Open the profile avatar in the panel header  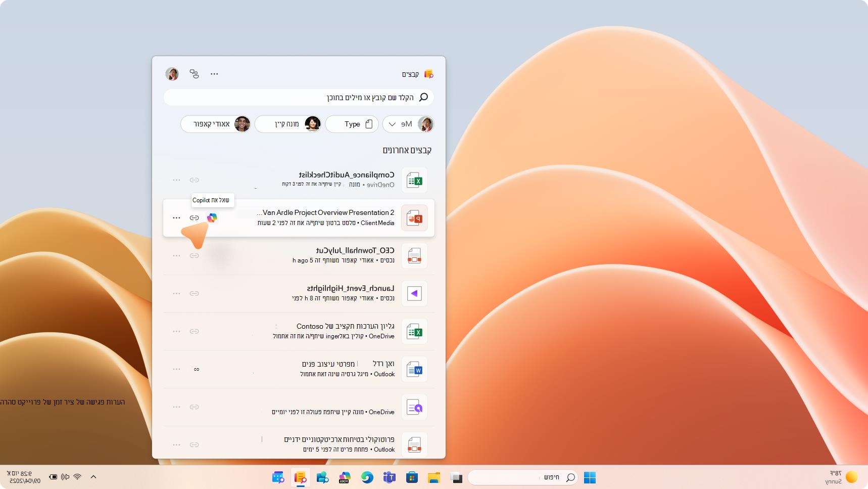(172, 74)
